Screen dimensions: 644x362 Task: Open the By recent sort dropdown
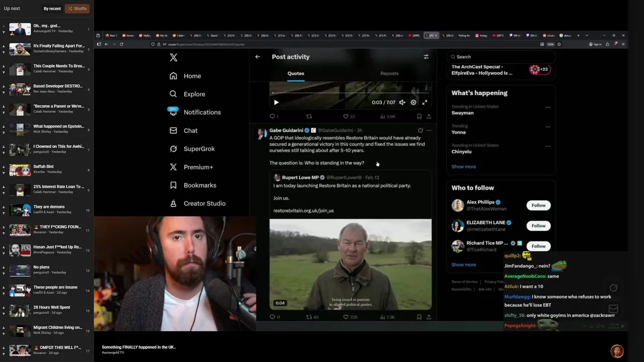point(52,9)
